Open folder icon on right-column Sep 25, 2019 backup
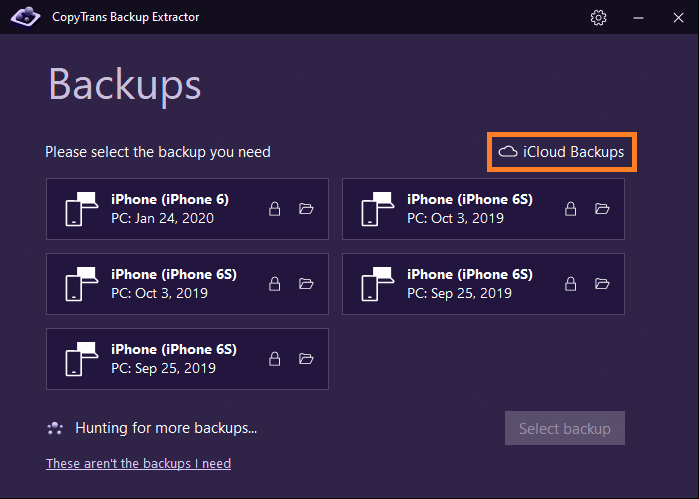699x499 pixels. pyautogui.click(x=602, y=283)
